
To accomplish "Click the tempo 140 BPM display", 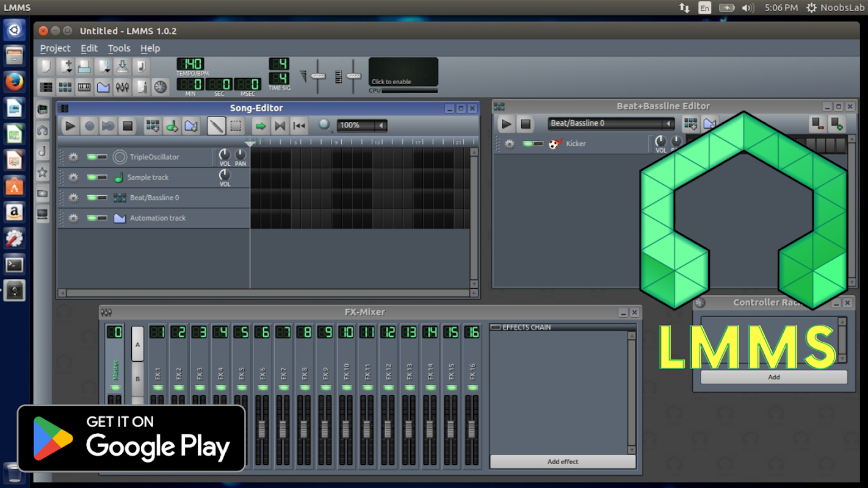I will click(190, 64).
